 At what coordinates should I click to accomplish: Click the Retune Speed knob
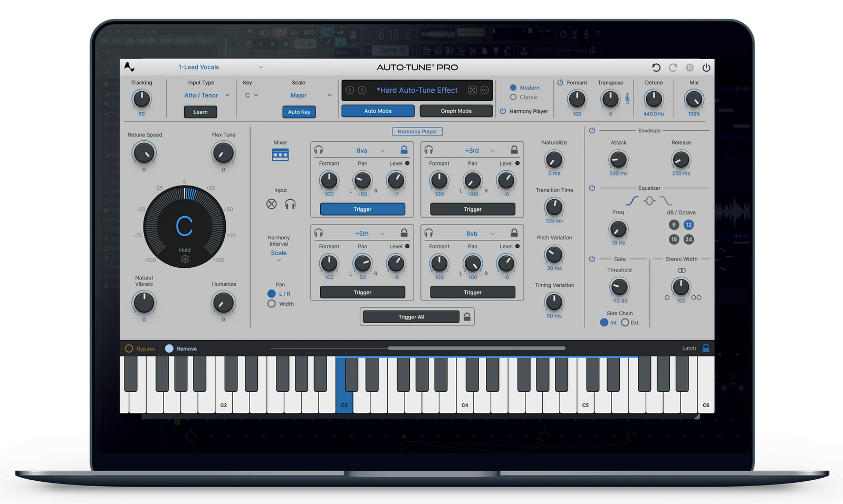[x=144, y=153]
